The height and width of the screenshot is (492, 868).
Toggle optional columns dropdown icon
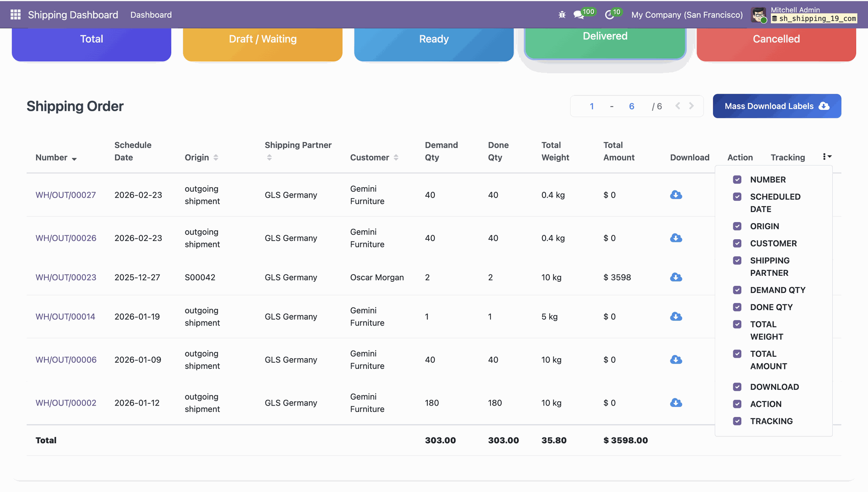[x=827, y=156]
